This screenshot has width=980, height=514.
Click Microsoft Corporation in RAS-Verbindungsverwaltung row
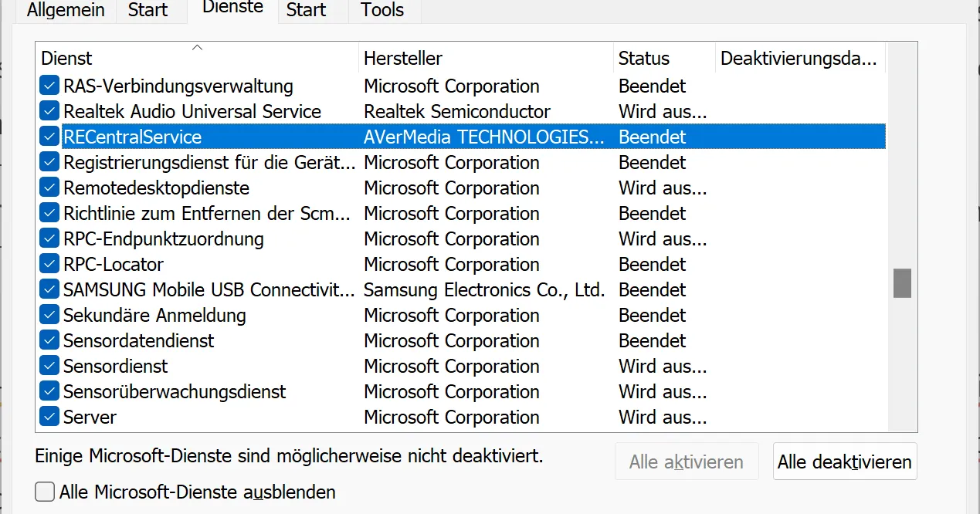coord(452,86)
